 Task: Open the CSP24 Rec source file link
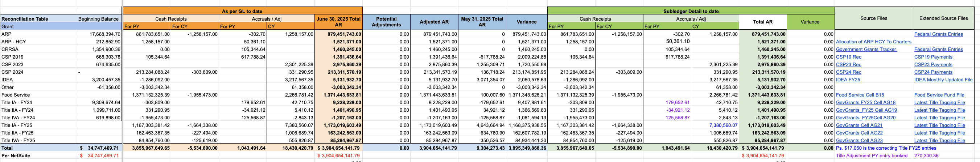pos(848,72)
